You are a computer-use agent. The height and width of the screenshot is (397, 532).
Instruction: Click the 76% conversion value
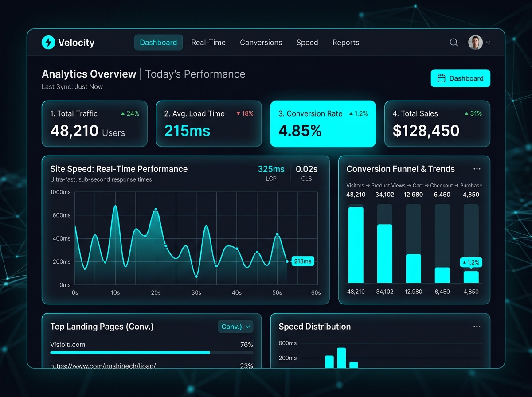(x=246, y=345)
